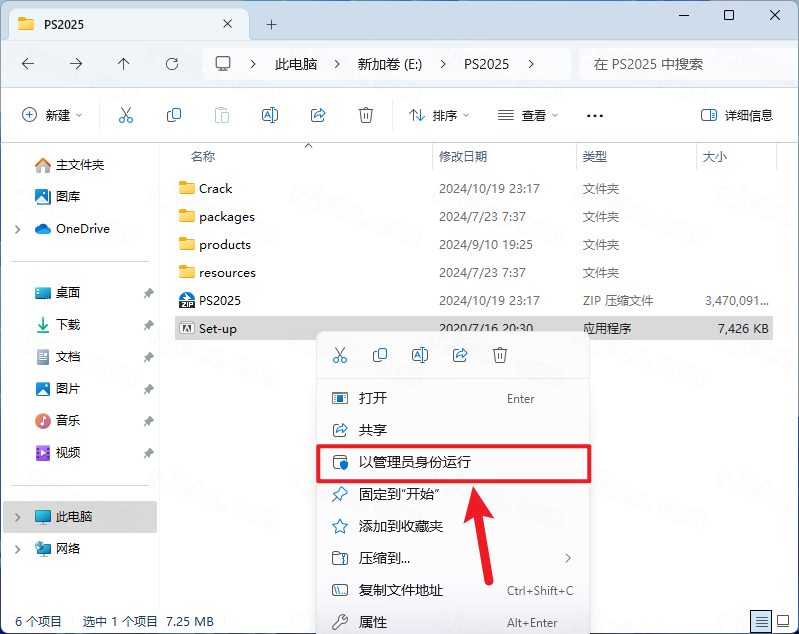Choose 复制文件地址 in context menu
Image resolution: width=799 pixels, height=634 pixels.
point(400,590)
